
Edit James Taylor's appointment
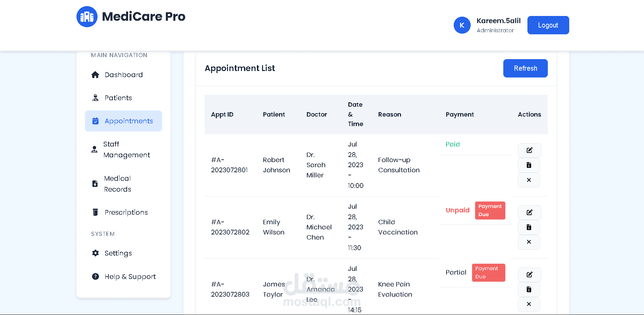529,275
